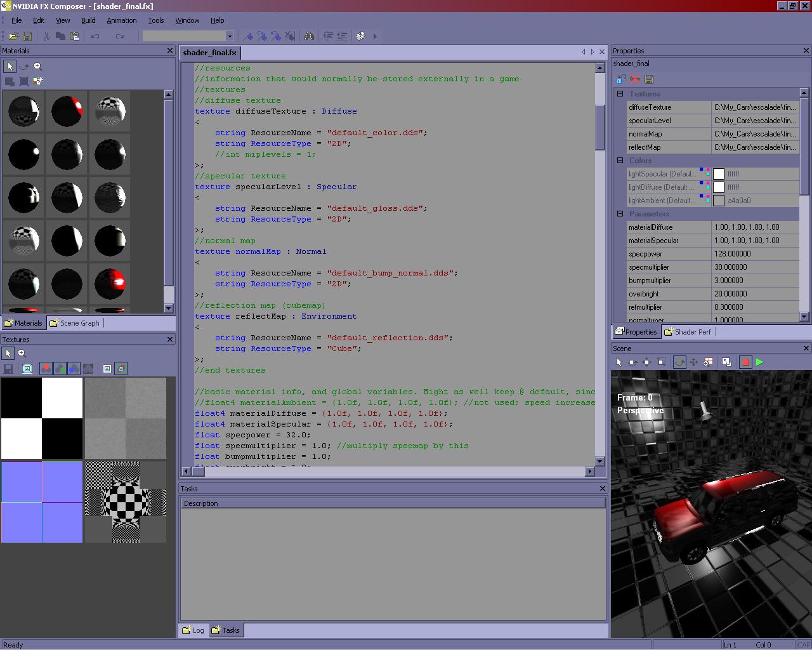
Task: Collapse the Parameters section in Properties
Action: click(x=620, y=214)
